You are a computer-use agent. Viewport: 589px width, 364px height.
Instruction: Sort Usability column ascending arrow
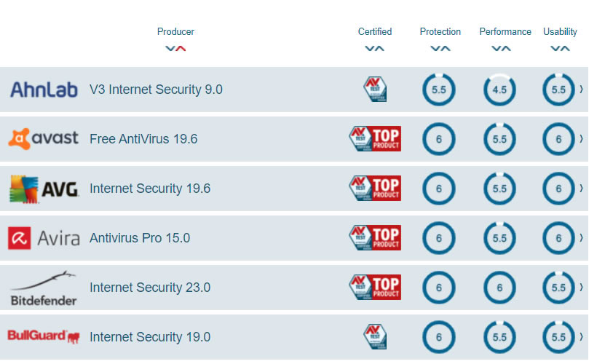pyautogui.click(x=565, y=49)
